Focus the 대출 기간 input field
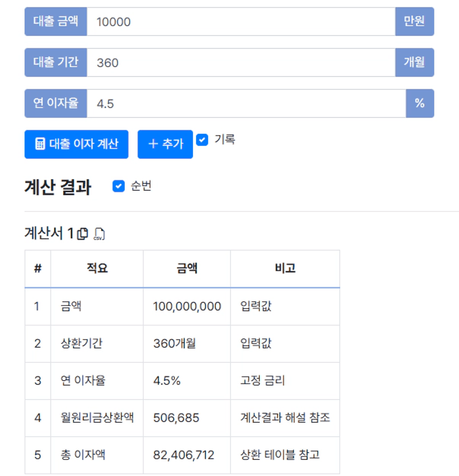 [x=240, y=62]
